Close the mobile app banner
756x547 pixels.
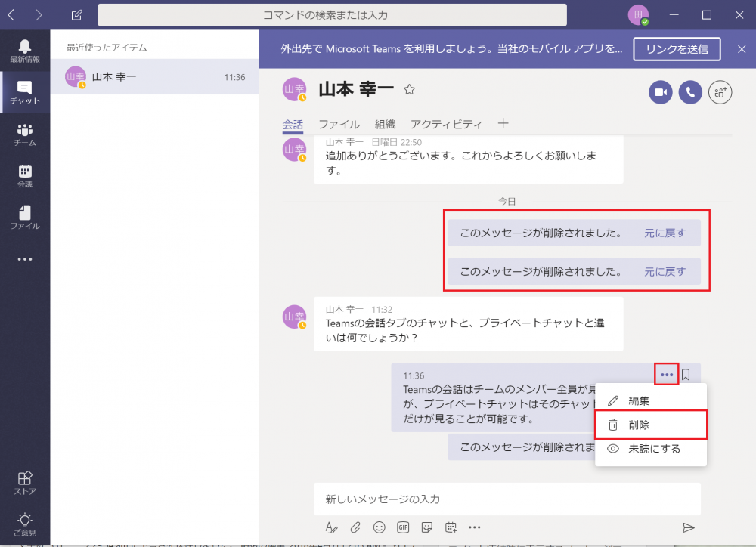tap(742, 49)
